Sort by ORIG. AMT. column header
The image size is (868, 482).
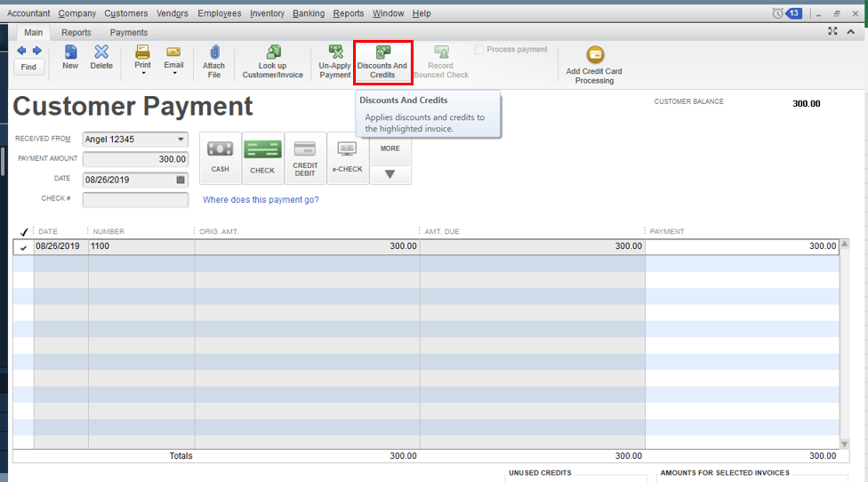click(x=219, y=232)
